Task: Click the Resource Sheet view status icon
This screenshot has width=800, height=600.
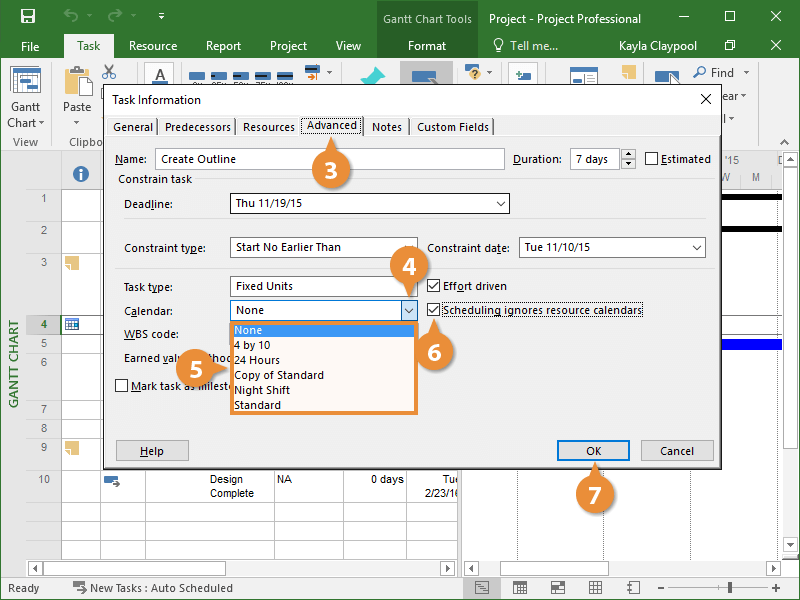Action: 595,588
